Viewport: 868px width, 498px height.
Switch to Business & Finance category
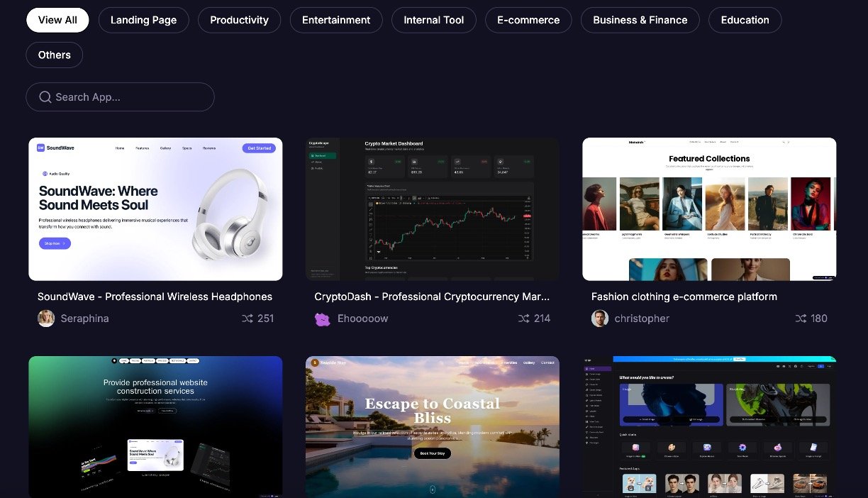(x=640, y=20)
